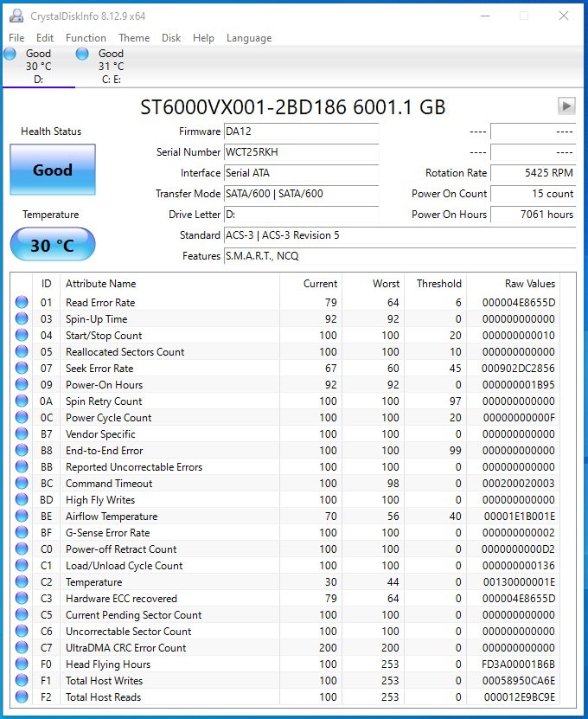Click status orb for Uncorrectable Sector Count row
588x719 pixels.
pyautogui.click(x=22, y=631)
